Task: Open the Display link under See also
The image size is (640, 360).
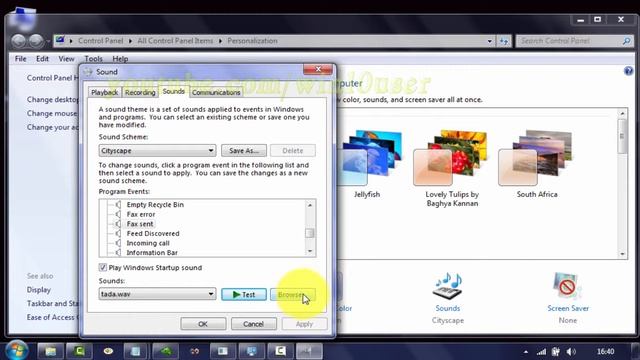Action: 39,290
